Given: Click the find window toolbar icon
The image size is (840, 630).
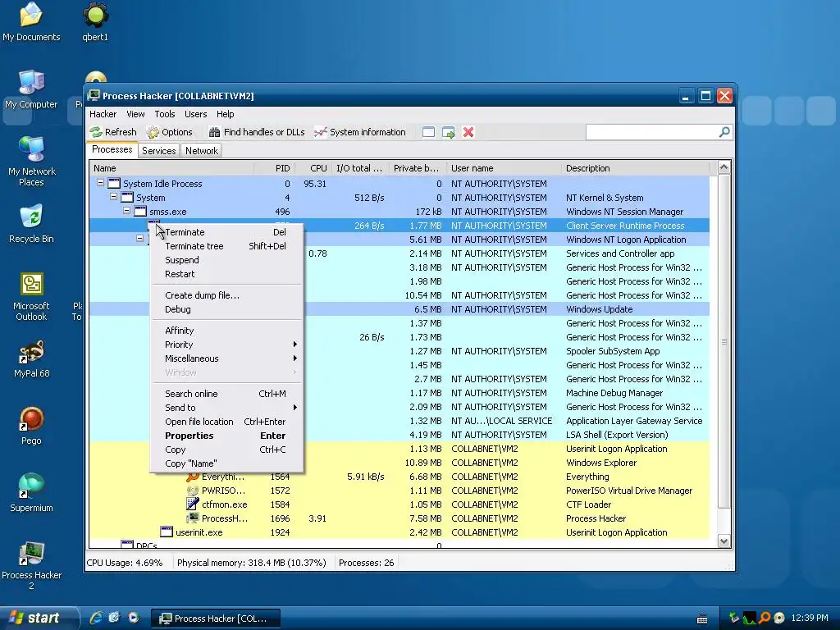Looking at the screenshot, I should (x=428, y=132).
